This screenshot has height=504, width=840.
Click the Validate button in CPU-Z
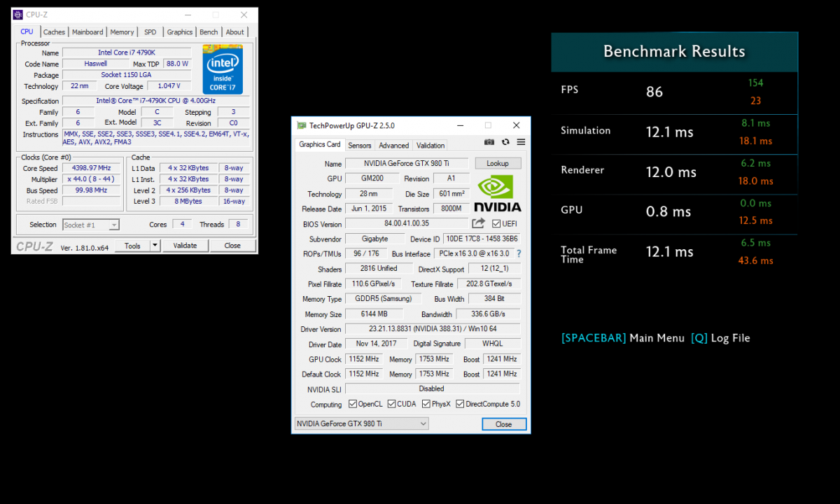click(185, 246)
